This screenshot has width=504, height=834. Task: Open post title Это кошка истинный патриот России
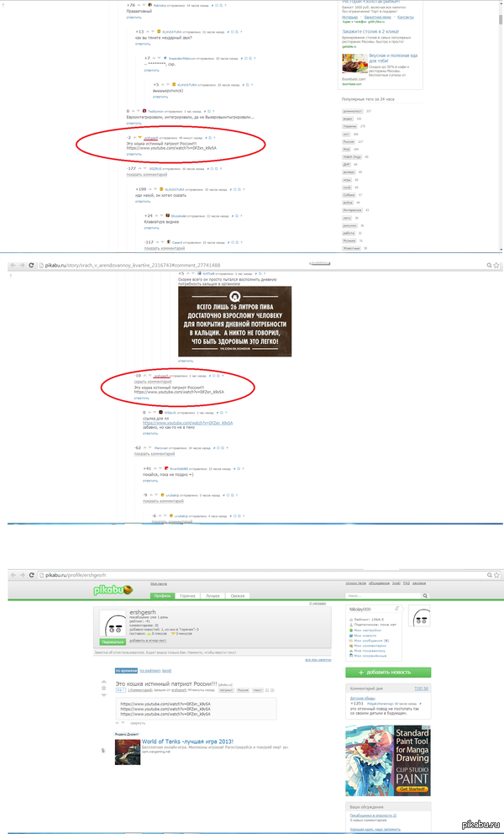click(x=165, y=684)
